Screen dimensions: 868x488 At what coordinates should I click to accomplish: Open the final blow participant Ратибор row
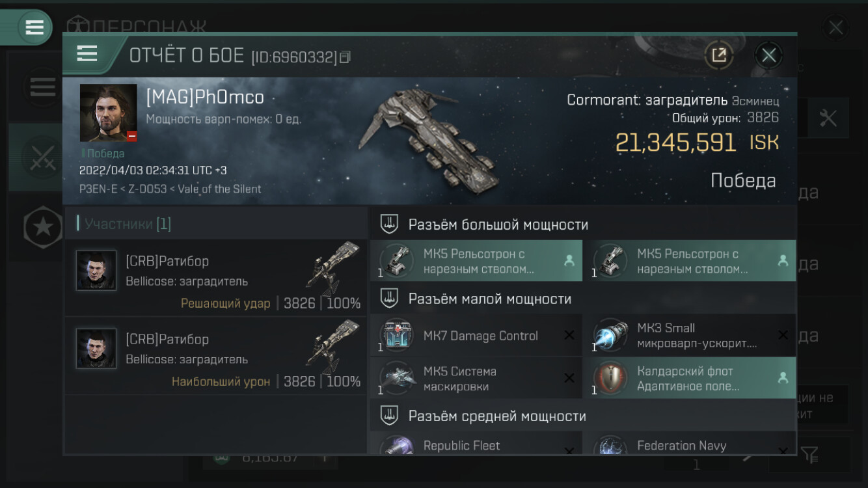(x=216, y=278)
